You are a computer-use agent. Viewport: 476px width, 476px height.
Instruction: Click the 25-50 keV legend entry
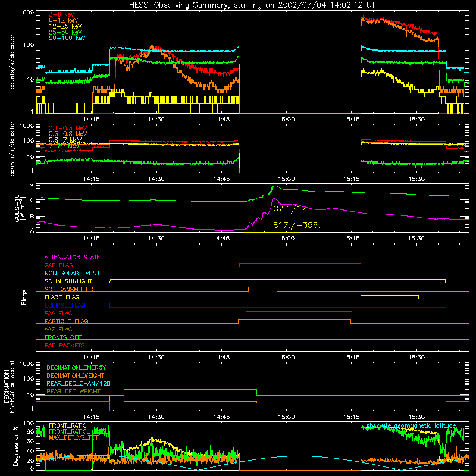pos(65,32)
